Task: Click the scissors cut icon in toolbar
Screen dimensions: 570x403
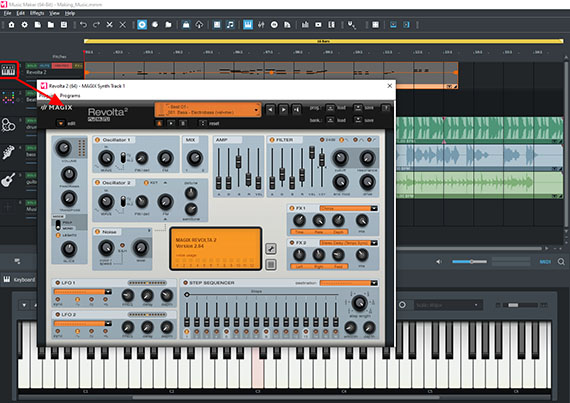Action: point(109,25)
